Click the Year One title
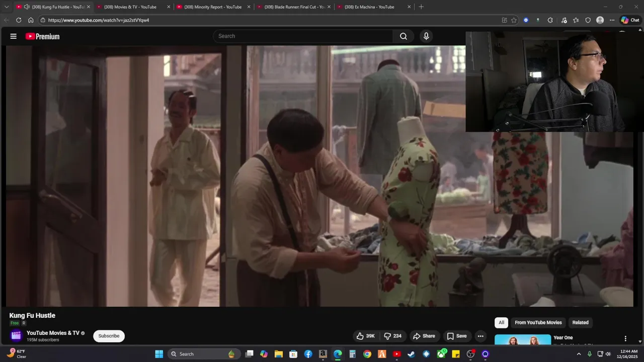 [563, 338]
